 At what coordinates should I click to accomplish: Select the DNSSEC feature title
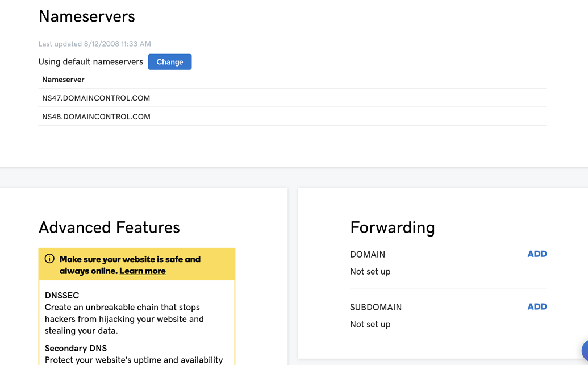point(62,296)
